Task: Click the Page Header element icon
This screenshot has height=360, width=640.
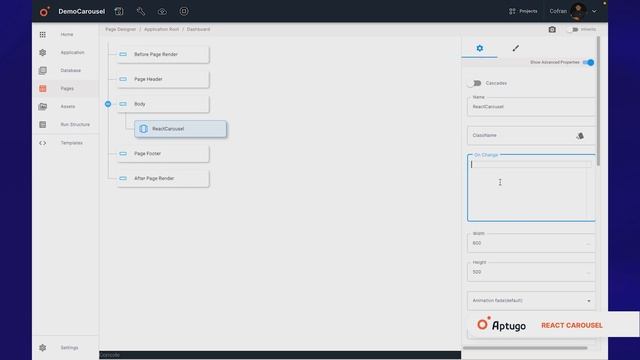Action: pyautogui.click(x=123, y=79)
